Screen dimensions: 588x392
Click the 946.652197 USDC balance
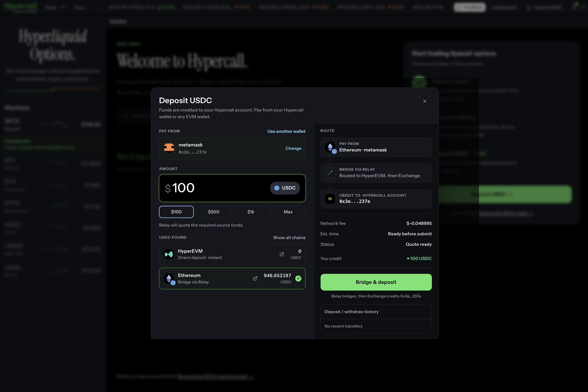coord(277,275)
